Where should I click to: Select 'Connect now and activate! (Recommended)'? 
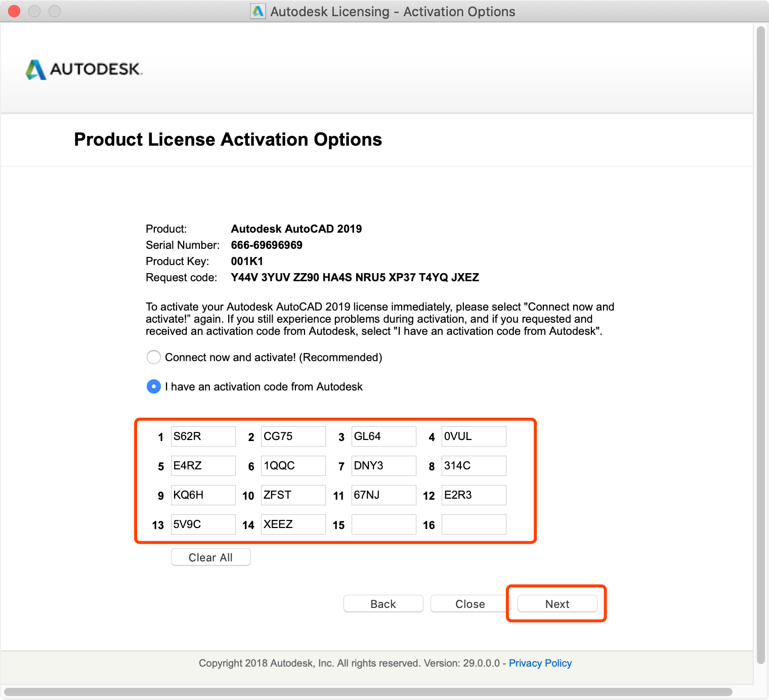click(x=153, y=357)
